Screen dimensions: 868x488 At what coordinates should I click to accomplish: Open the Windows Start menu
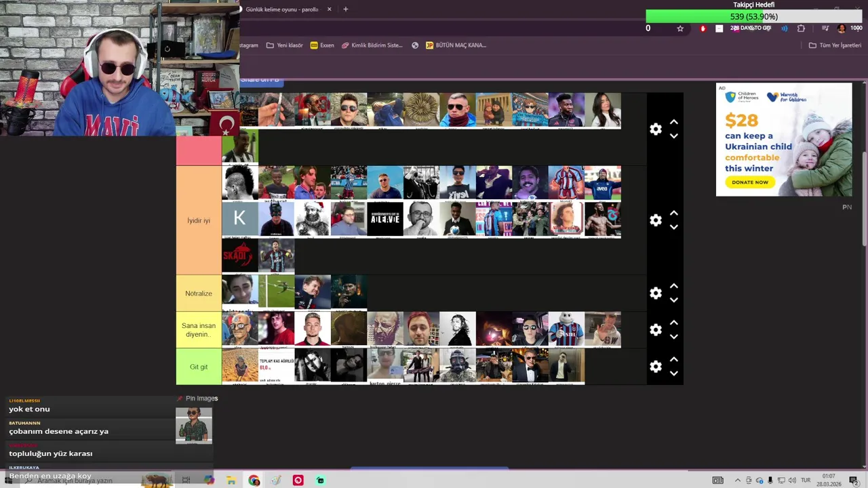[8, 481]
